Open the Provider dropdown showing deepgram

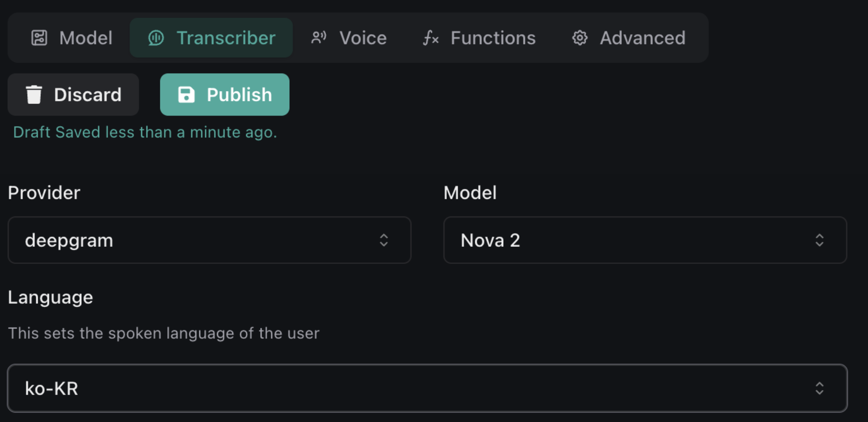click(209, 240)
